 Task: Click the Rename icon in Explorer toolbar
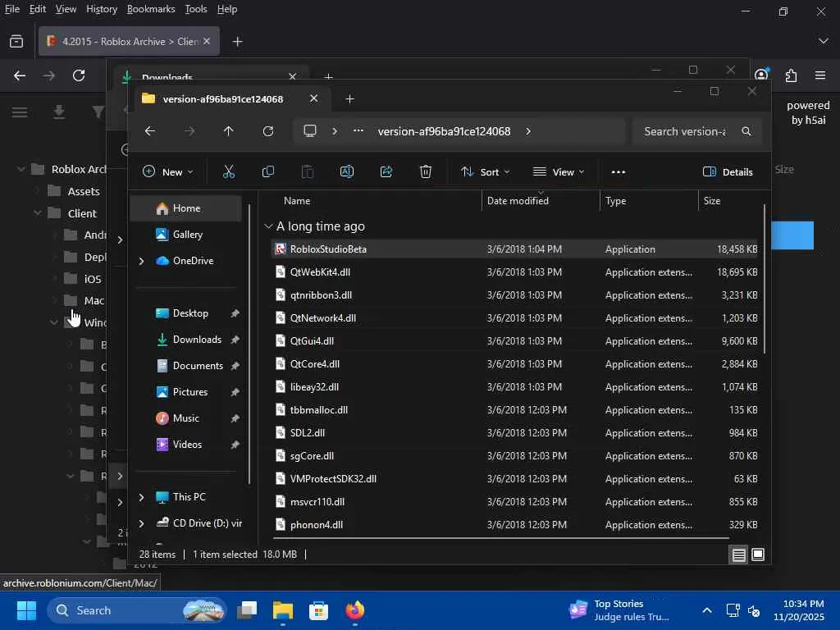[347, 171]
